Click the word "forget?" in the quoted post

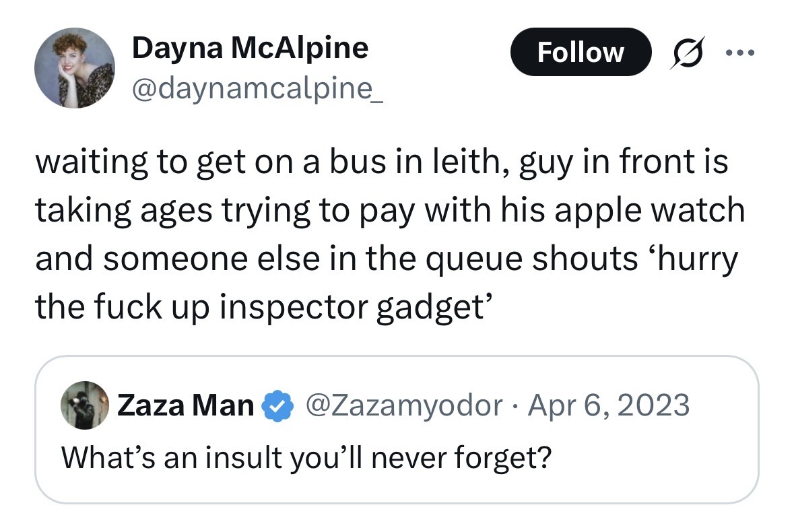[x=503, y=457]
